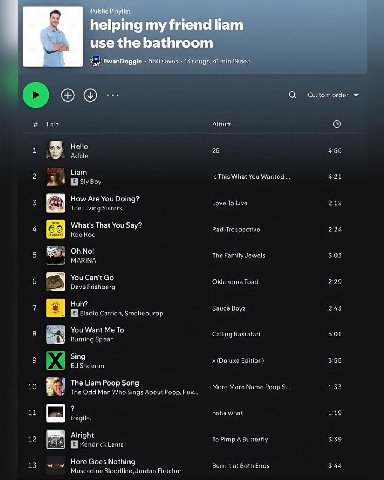This screenshot has width=384, height=480.
Task: Select the song Here Goes Nothing
Action: (103, 461)
